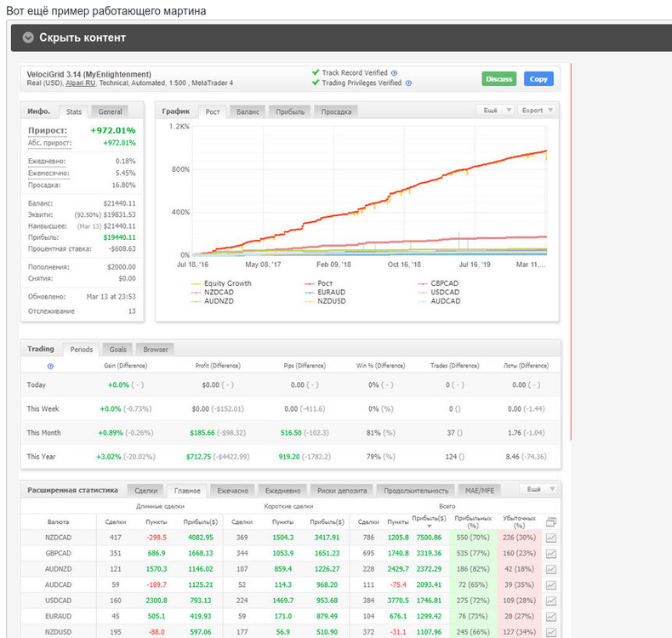The height and width of the screenshot is (638, 672).
Task: Open USDCAD row chart icon
Action: [550, 601]
